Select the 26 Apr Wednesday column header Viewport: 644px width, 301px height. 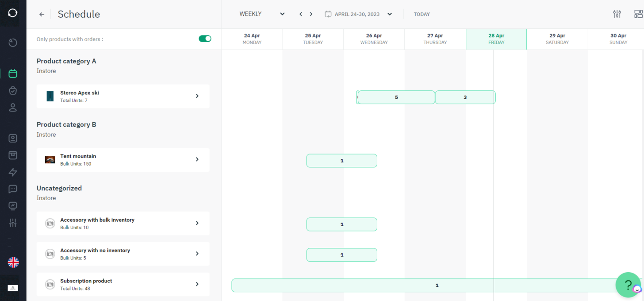coord(374,39)
